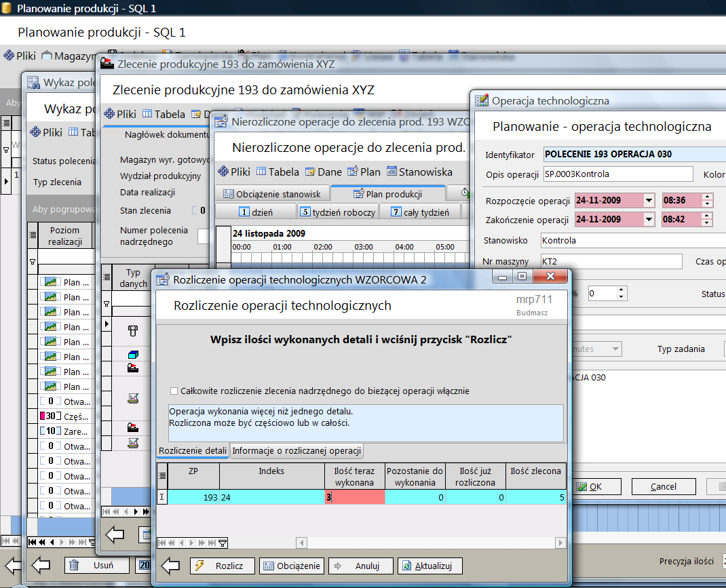Go to next record in Zlecenie navigator

tap(136, 511)
